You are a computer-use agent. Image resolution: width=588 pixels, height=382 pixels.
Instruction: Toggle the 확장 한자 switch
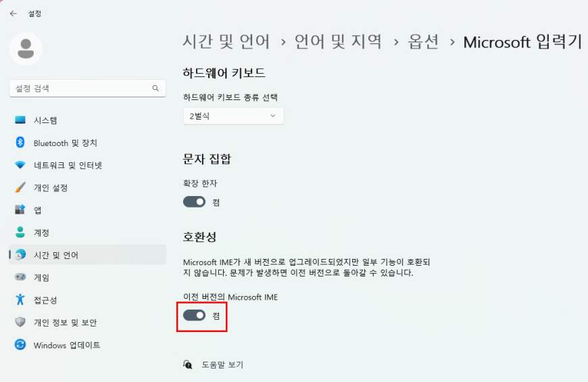coord(194,202)
